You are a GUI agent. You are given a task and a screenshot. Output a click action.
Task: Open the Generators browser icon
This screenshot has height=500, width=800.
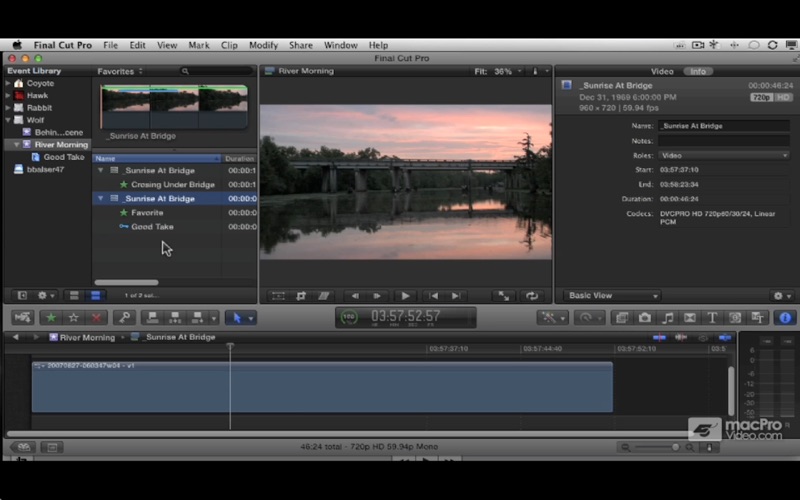735,317
